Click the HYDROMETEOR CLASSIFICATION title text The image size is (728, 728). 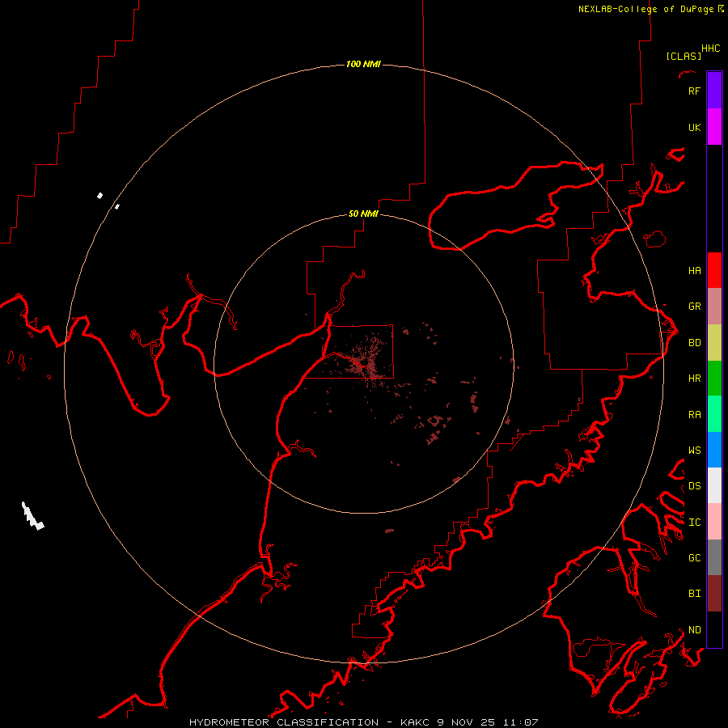click(x=284, y=722)
